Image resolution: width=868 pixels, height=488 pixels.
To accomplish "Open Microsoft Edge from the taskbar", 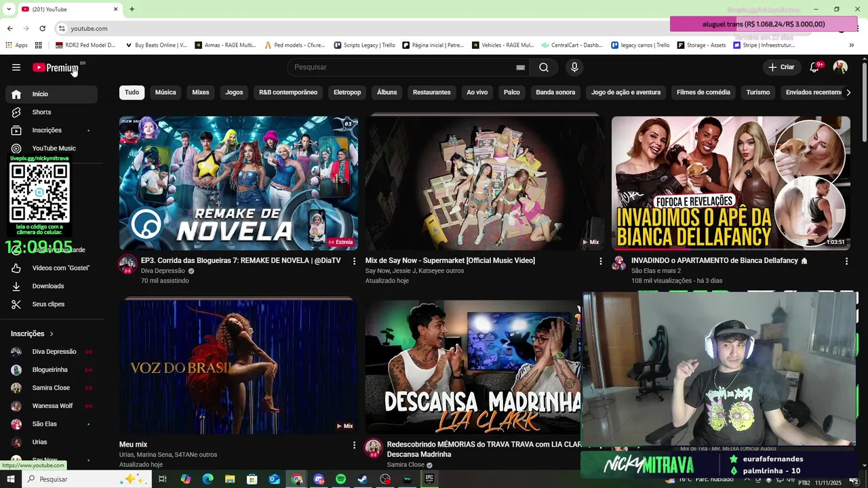I will tap(208, 479).
